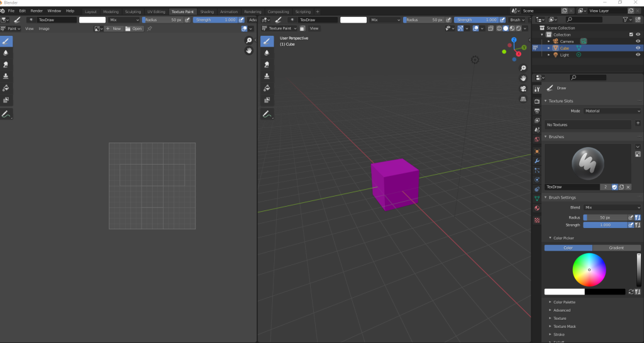This screenshot has width=644, height=343.
Task: Select the Clone tool in image editor toolbar
Action: [x=6, y=76]
